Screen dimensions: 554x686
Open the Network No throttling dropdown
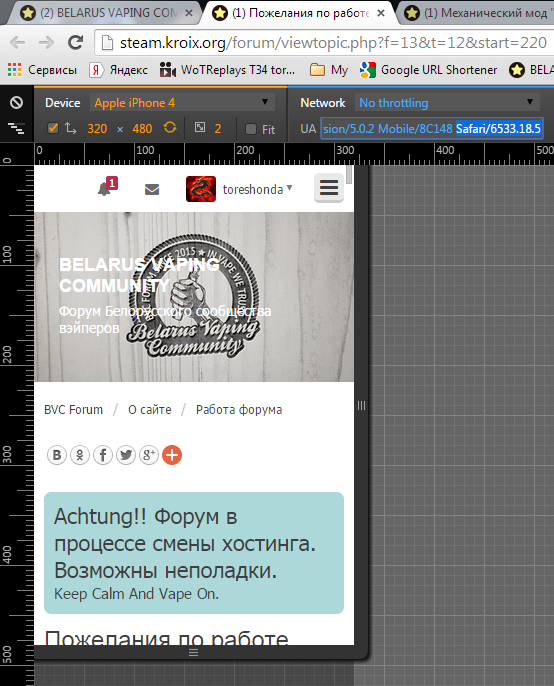point(447,103)
